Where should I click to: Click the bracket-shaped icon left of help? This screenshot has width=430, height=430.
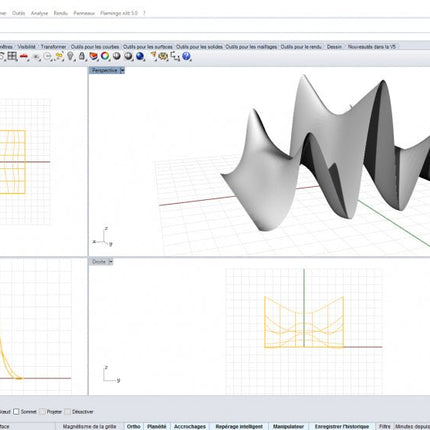(175, 56)
